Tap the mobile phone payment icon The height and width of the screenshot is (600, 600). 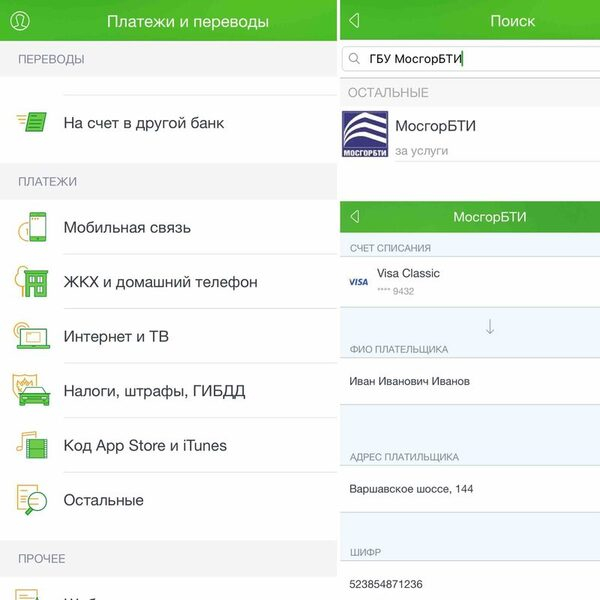click(33, 227)
